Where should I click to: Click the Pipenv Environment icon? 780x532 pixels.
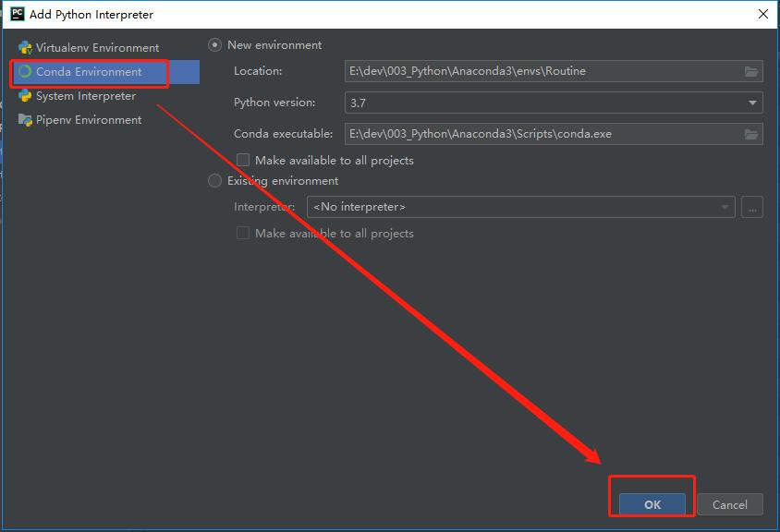[x=25, y=120]
